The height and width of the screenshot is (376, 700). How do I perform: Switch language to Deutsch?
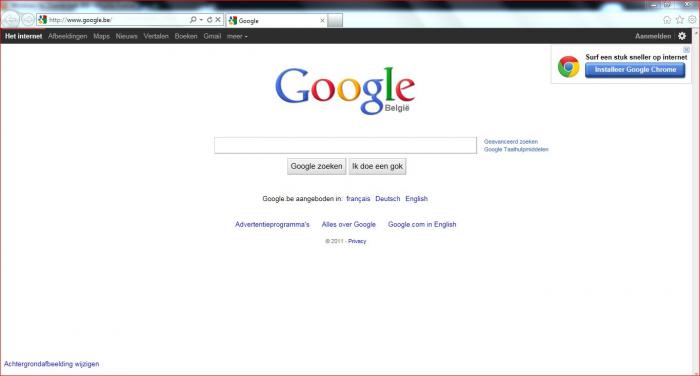[388, 199]
